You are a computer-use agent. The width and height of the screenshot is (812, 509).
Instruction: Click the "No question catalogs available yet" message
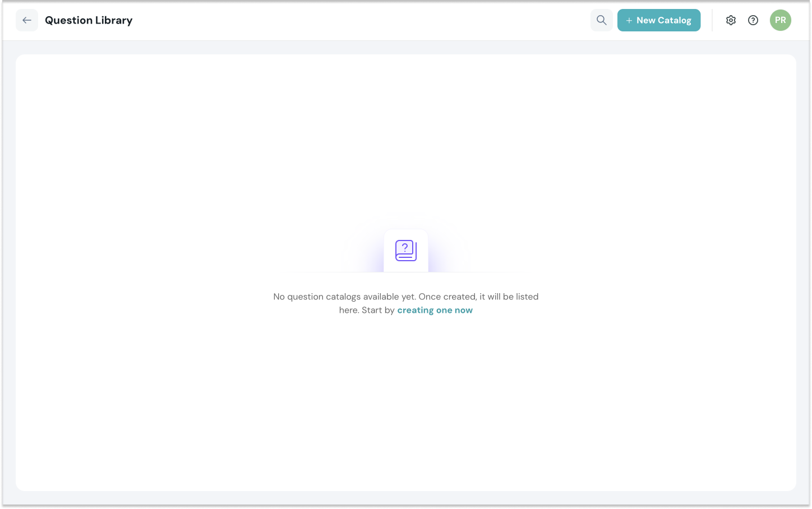point(344,297)
